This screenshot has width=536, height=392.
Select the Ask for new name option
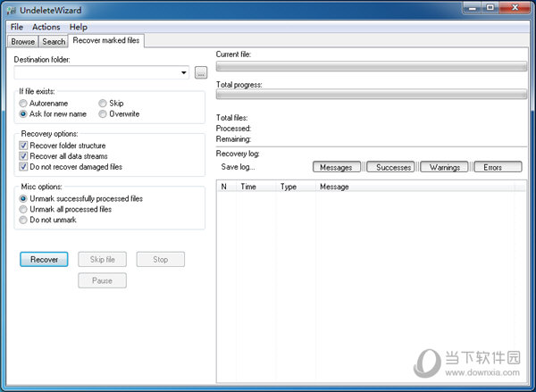tap(53, 113)
